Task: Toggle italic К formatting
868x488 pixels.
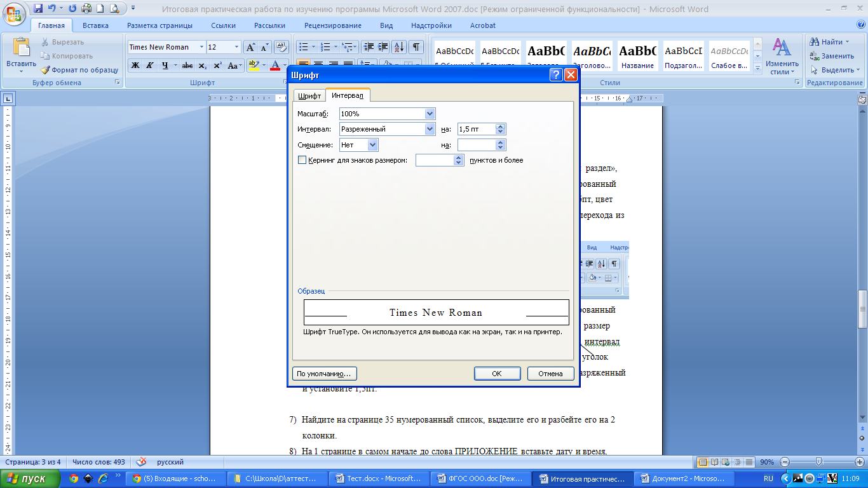Action: point(150,65)
